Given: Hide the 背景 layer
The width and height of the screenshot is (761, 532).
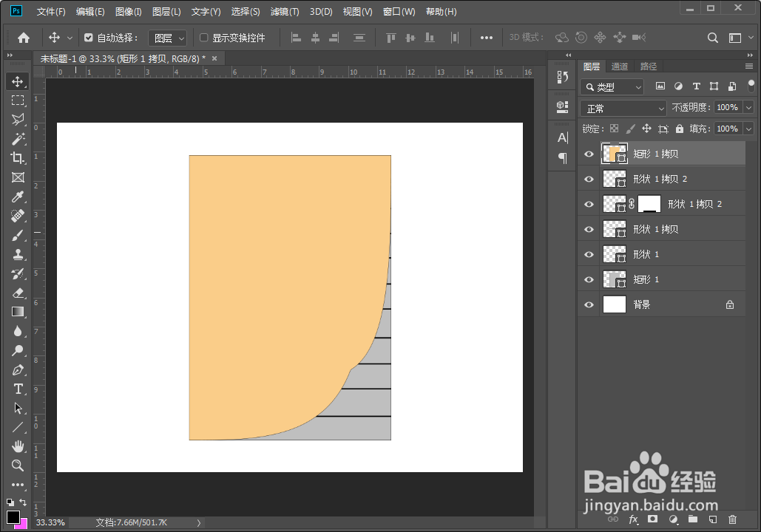Looking at the screenshot, I should pyautogui.click(x=589, y=304).
